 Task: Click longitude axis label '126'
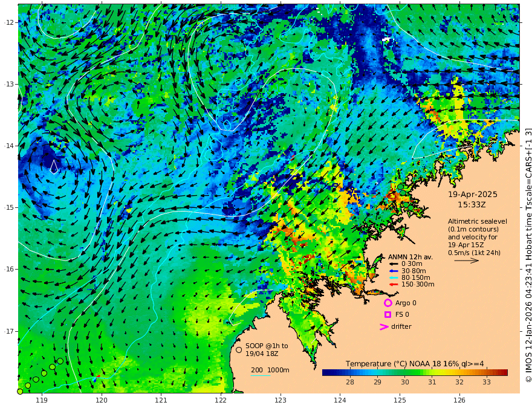pos(459,401)
